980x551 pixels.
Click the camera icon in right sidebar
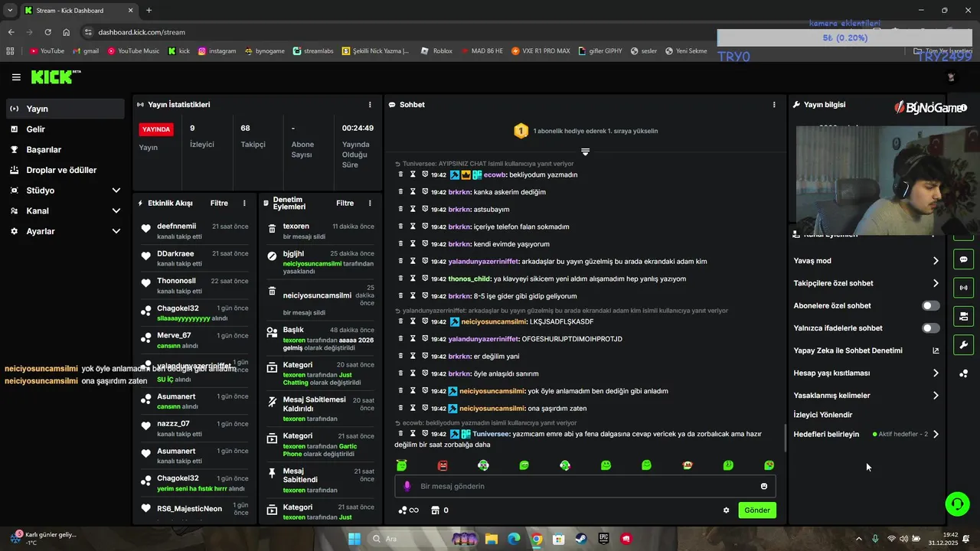pos(963,316)
